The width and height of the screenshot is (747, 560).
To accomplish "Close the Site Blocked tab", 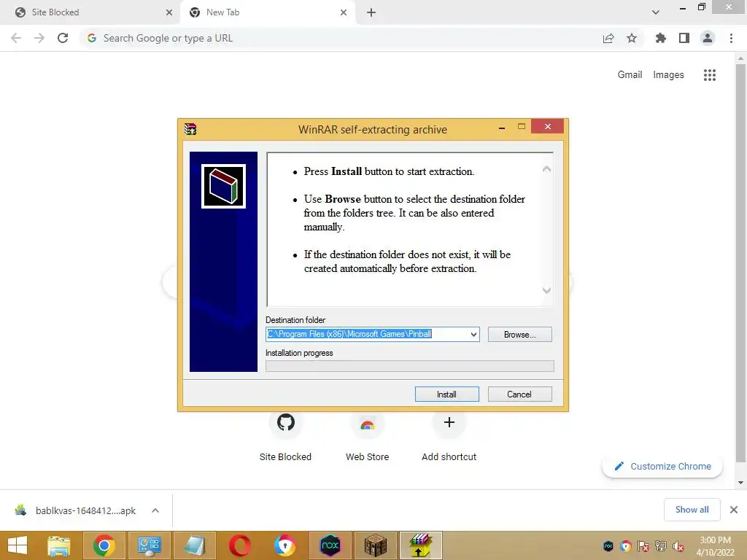I will pyautogui.click(x=169, y=12).
